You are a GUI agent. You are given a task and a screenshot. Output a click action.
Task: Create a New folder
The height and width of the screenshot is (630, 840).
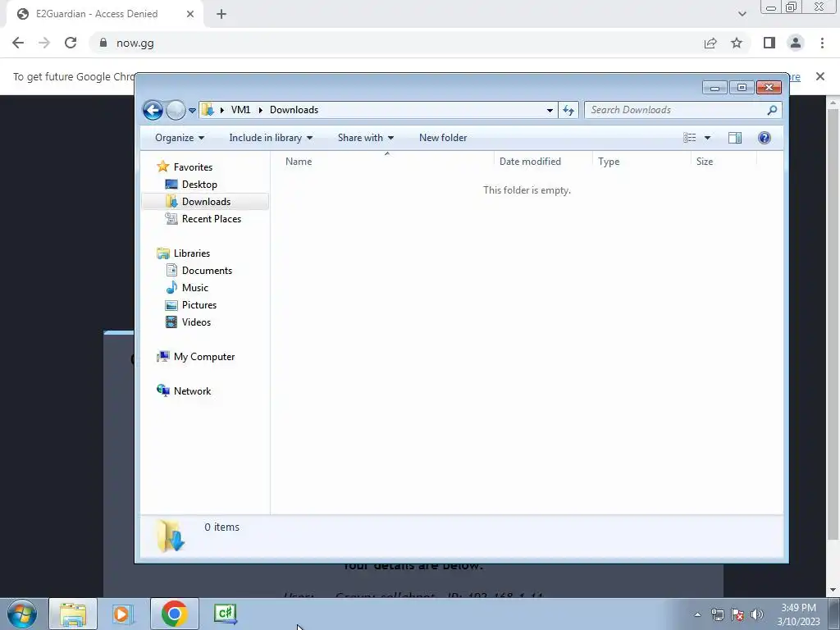443,138
